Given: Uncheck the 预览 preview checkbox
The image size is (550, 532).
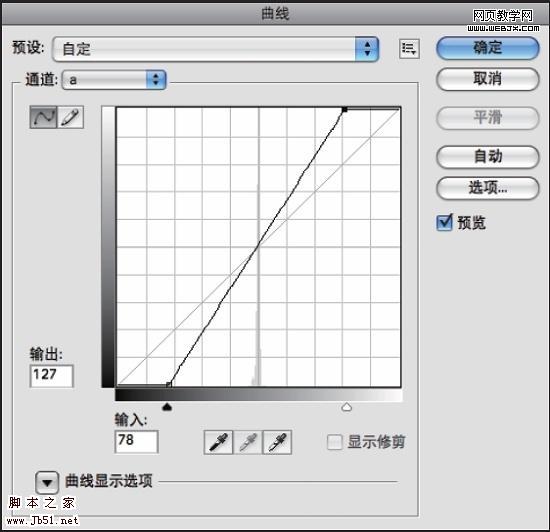Looking at the screenshot, I should (x=444, y=223).
